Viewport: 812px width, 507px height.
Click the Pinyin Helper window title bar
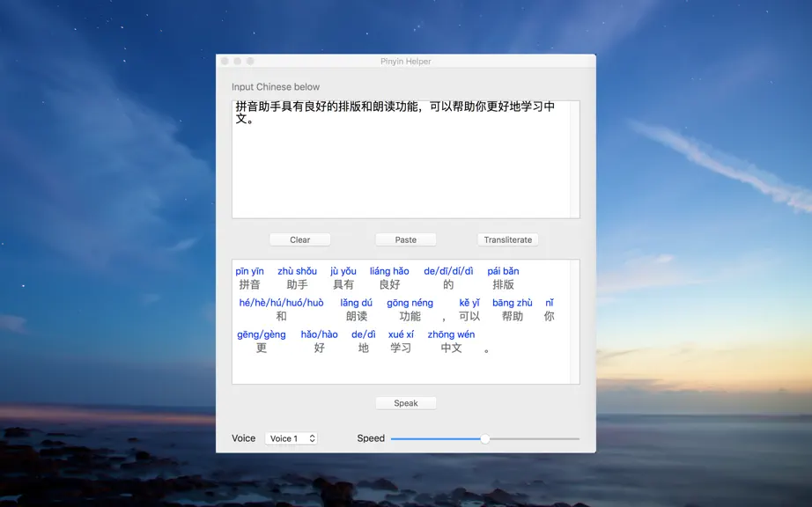(405, 61)
